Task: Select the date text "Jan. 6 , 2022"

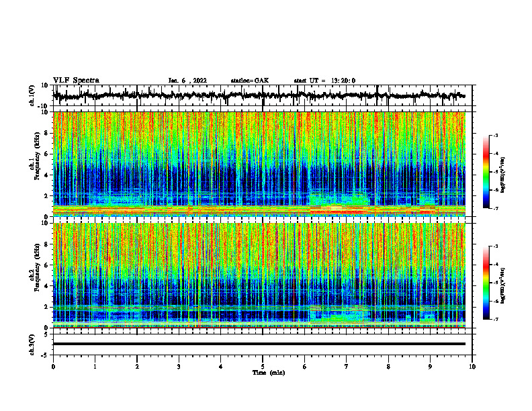Action: click(187, 81)
